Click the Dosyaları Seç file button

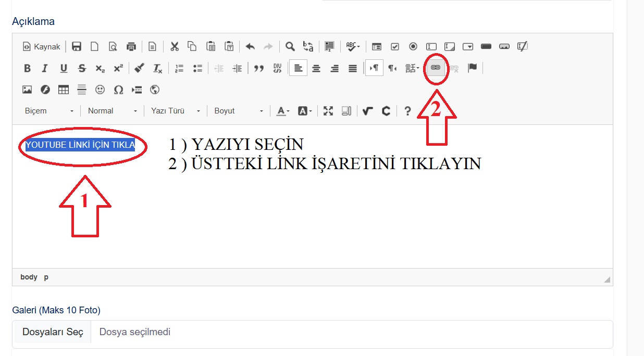click(x=53, y=332)
